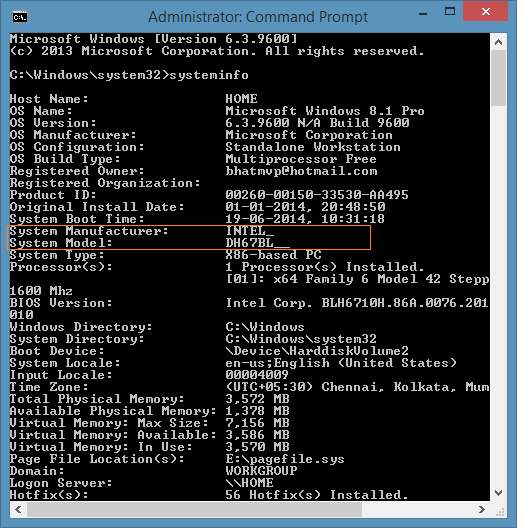Image resolution: width=517 pixels, height=528 pixels.
Task: Click total physical memory 3,572 MB
Action: [x=257, y=399]
